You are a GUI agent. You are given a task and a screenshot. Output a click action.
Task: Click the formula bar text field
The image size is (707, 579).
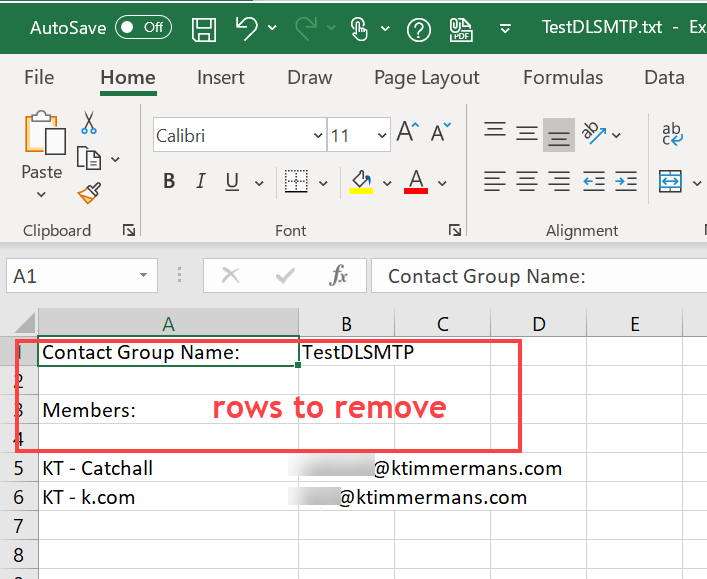(539, 276)
